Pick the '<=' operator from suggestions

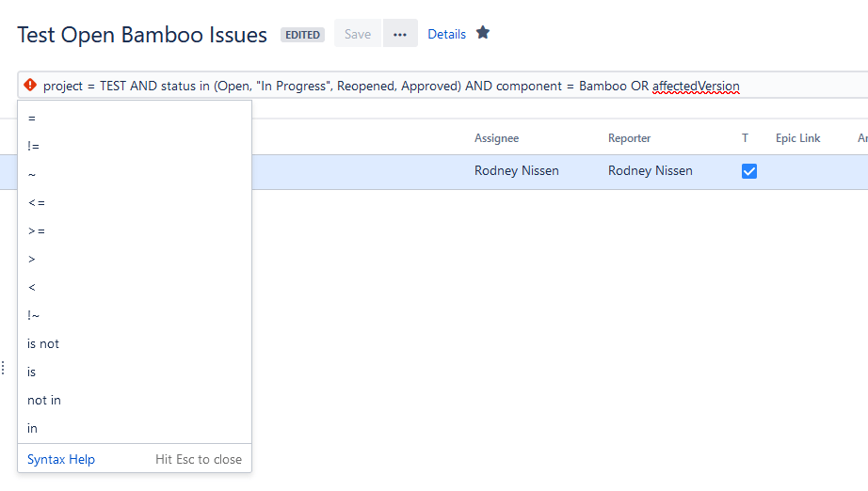(x=36, y=203)
